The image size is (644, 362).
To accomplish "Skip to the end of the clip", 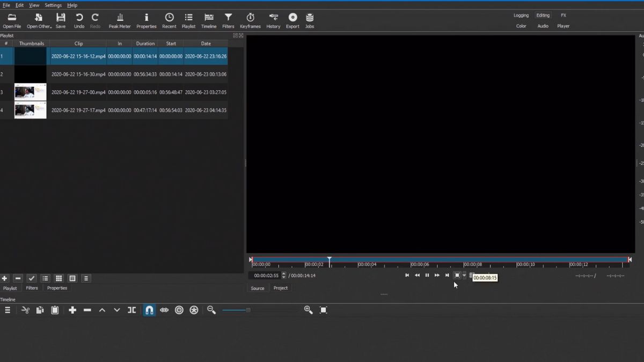I will (447, 275).
